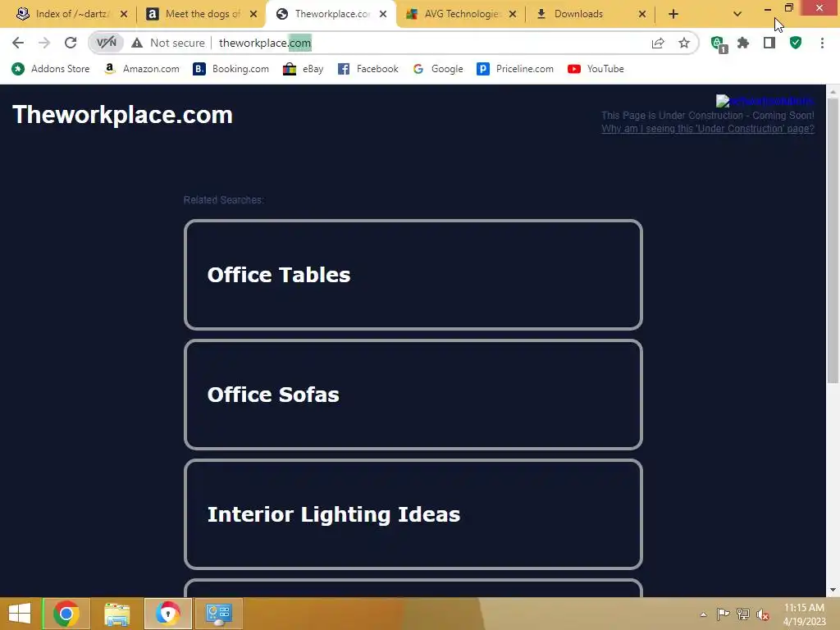Click the scrollbar up arrow
This screenshot has width=840, height=630.
pyautogui.click(x=833, y=92)
